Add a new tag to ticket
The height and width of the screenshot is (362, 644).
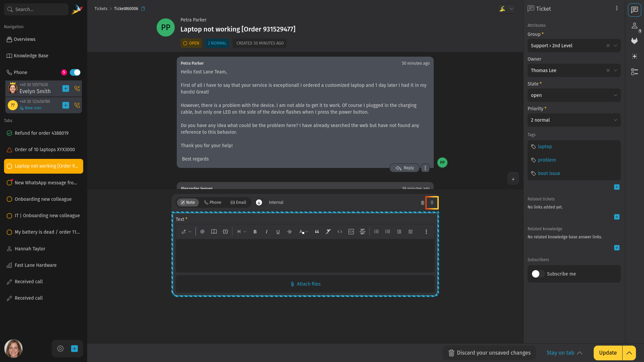[x=617, y=187]
